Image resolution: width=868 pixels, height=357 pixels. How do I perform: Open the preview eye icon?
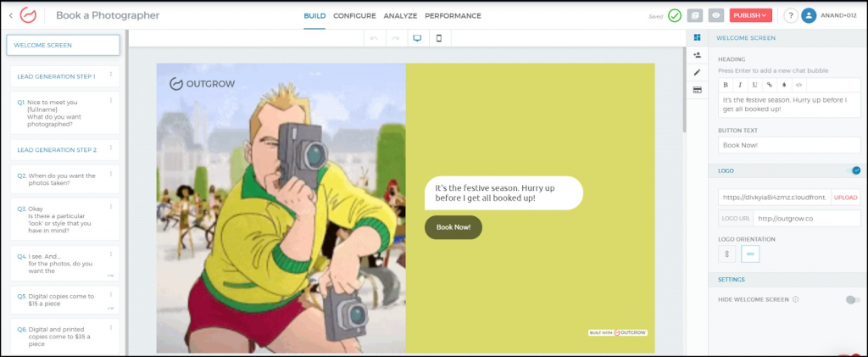point(716,15)
